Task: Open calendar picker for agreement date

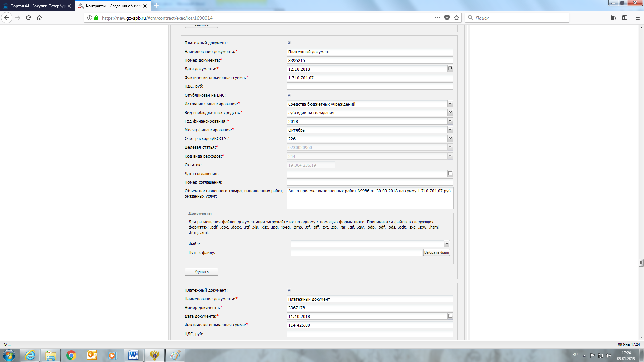Action: pyautogui.click(x=450, y=173)
